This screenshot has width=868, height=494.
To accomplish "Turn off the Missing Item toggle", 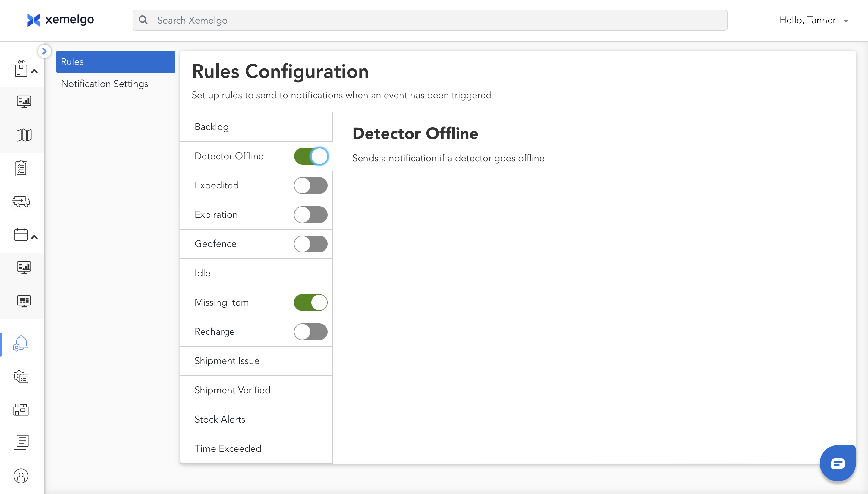I will (x=310, y=302).
